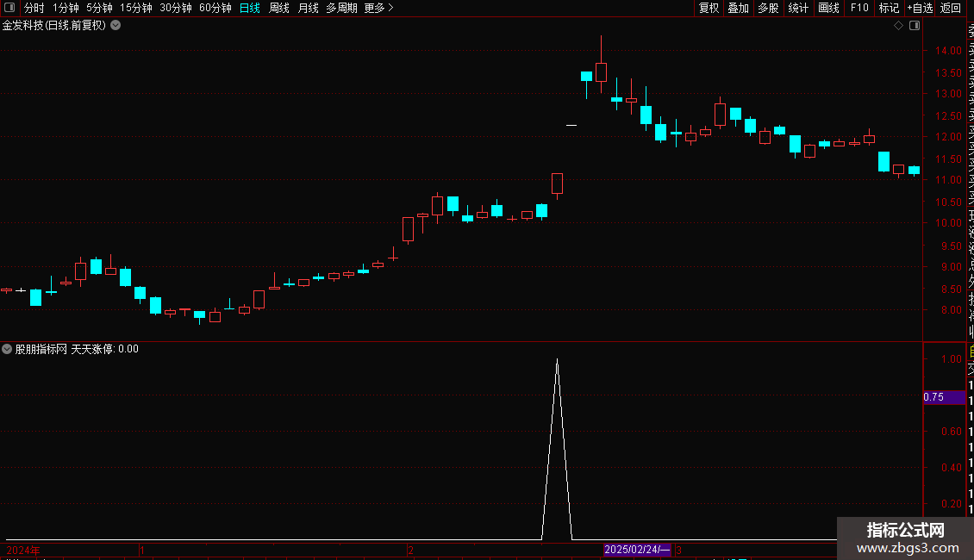974x560 pixels.
Task: Select the 1分钟 period tab
Action: (x=66, y=8)
